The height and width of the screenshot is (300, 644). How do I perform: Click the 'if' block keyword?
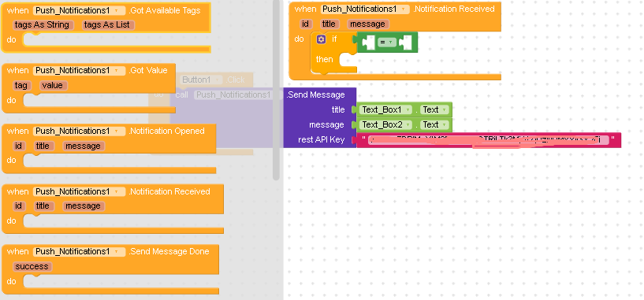(x=334, y=39)
